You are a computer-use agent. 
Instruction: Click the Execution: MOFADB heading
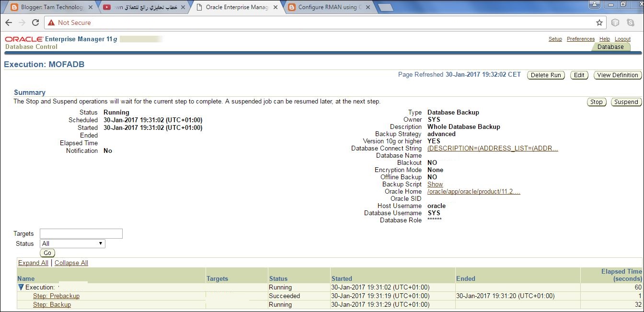(44, 64)
